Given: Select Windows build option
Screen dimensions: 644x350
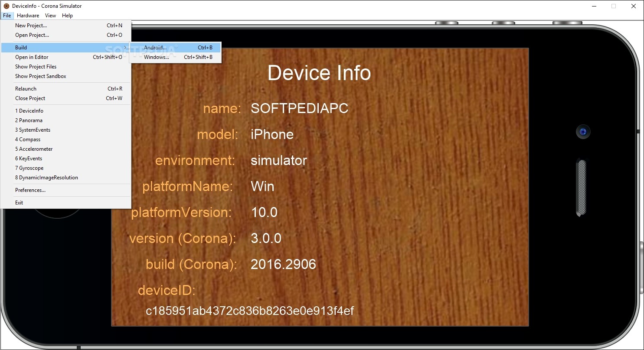Looking at the screenshot, I should tap(175, 57).
